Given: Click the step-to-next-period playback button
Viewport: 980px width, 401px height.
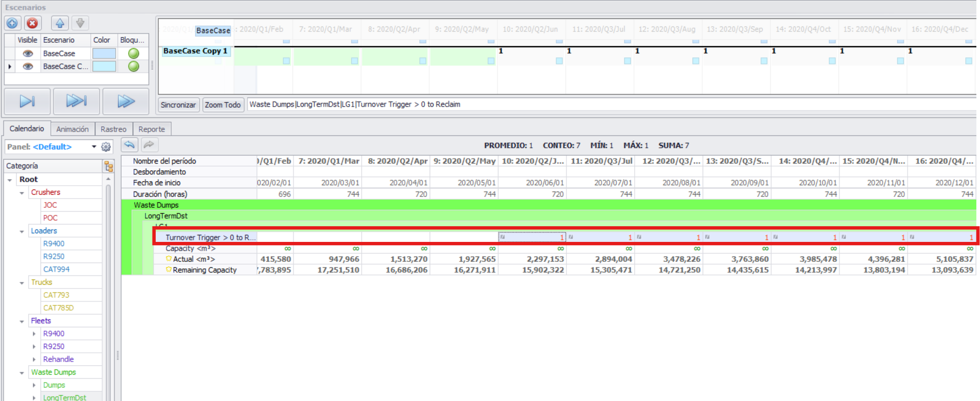Looking at the screenshot, I should [27, 101].
